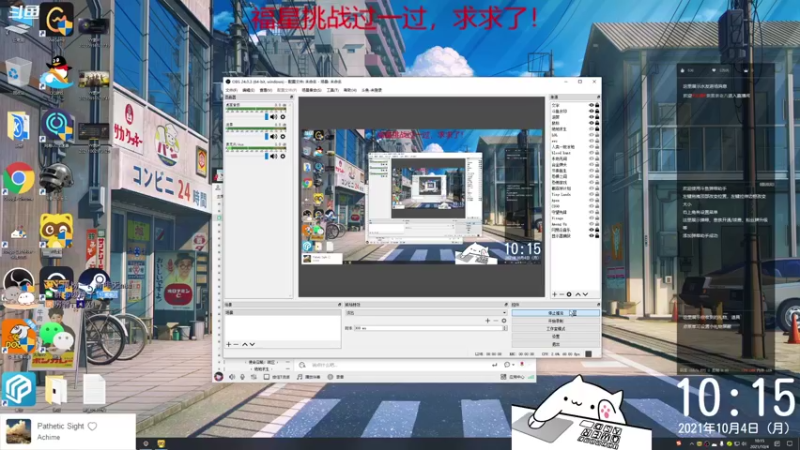The image size is (800, 450).
Task: Open transition properties gear icon
Action: (504, 321)
